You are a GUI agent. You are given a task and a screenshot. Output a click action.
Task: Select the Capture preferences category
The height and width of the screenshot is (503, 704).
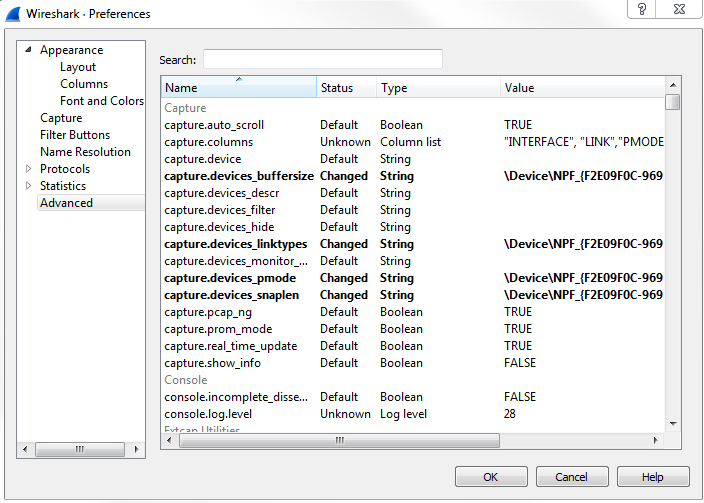[x=61, y=118]
